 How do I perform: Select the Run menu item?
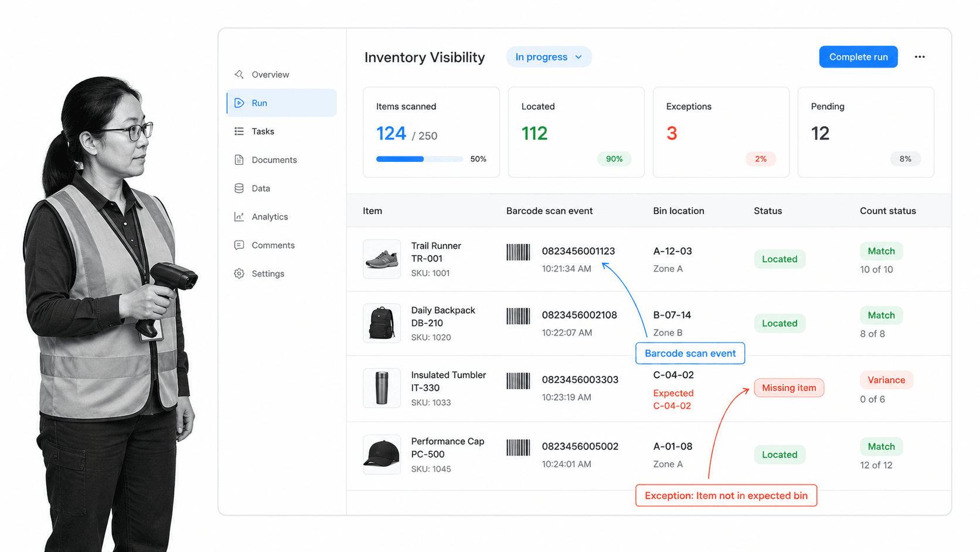[x=281, y=103]
